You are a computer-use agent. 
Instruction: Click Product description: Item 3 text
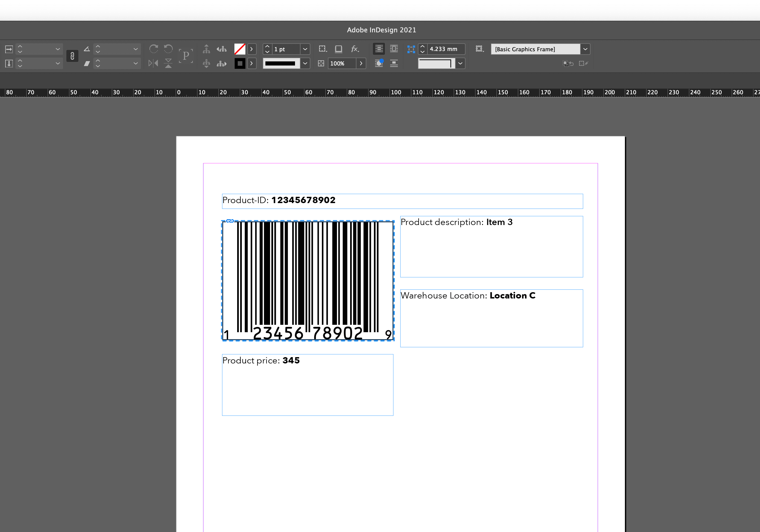click(456, 222)
